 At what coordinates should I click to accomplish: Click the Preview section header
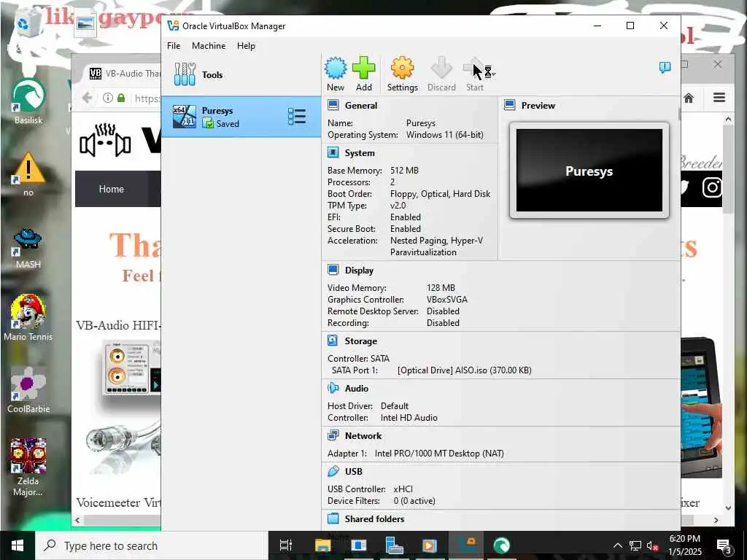tap(538, 105)
